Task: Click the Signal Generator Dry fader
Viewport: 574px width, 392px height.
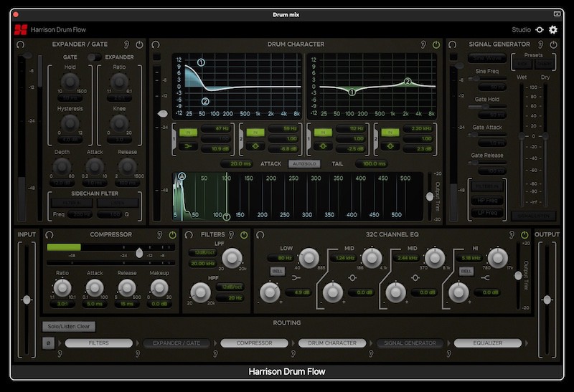Action: click(545, 136)
